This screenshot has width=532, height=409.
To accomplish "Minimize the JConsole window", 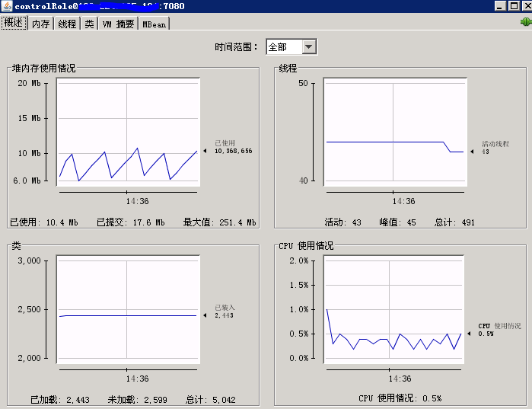I will tap(501, 6).
